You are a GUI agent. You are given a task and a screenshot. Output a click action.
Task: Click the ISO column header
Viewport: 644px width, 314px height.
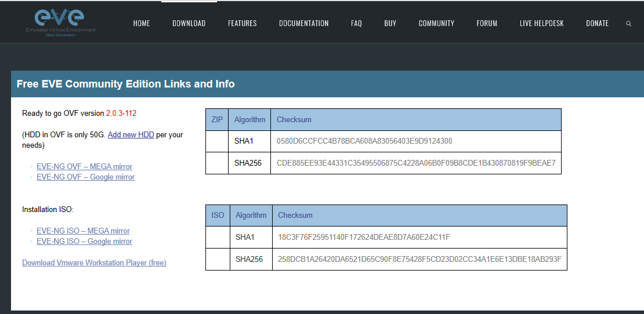[218, 215]
